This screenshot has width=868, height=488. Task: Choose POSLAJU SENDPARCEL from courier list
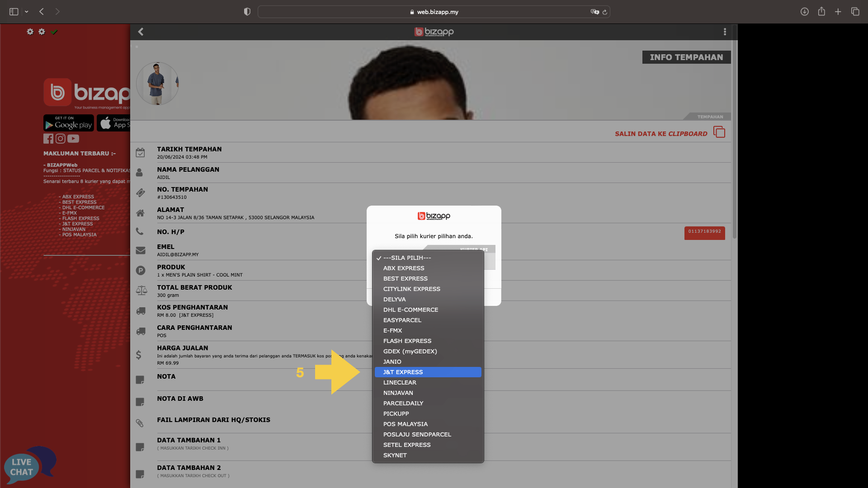tap(428, 434)
